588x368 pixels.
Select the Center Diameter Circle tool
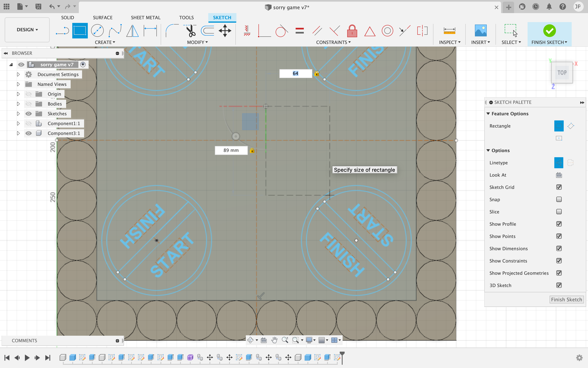(97, 31)
